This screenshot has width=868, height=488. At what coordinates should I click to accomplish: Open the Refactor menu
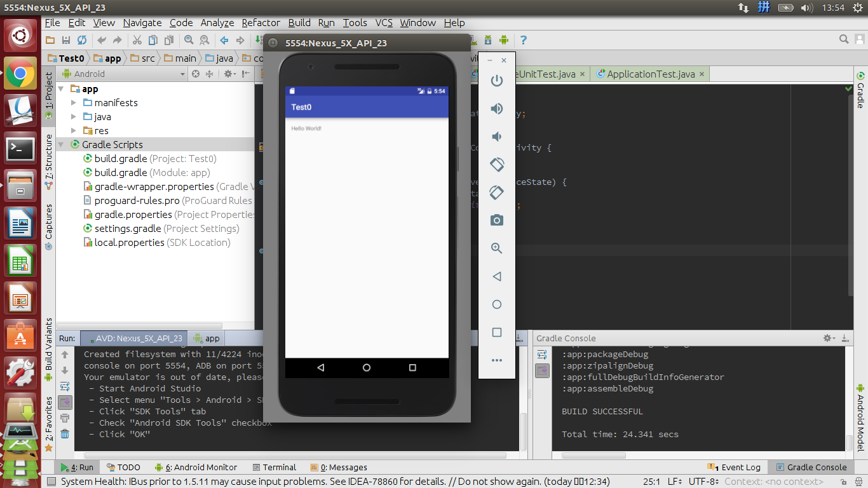pyautogui.click(x=261, y=23)
